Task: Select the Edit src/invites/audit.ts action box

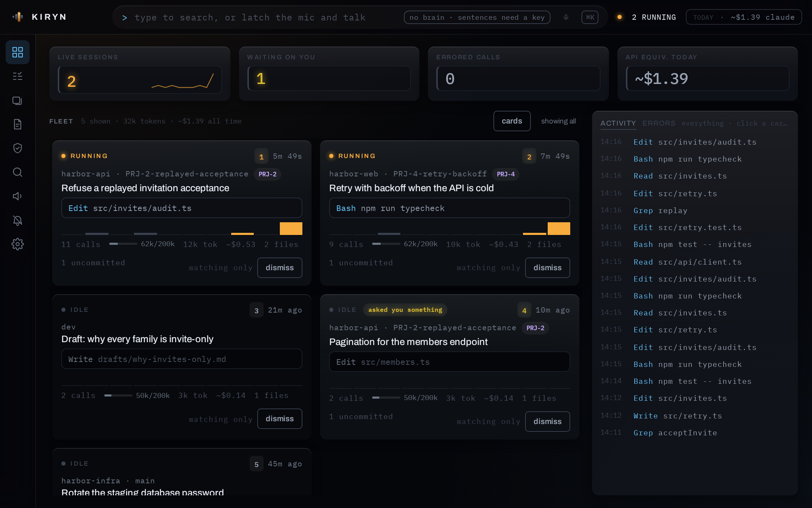Action: 182,208
